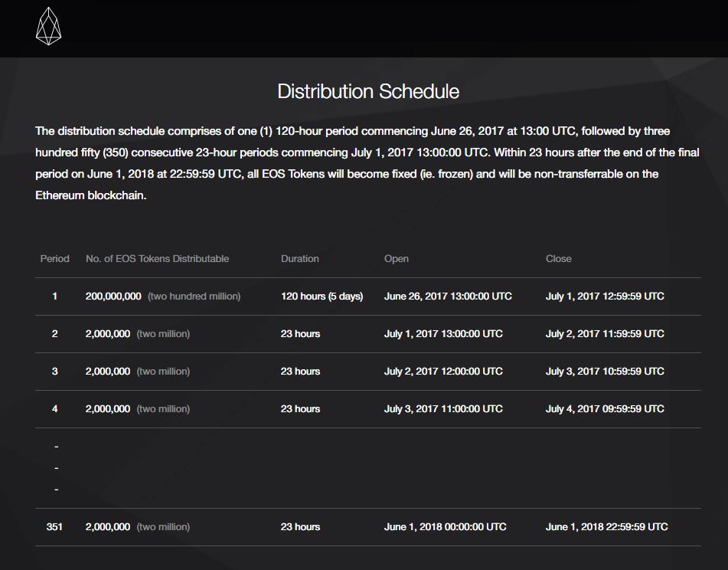The image size is (728, 570).
Task: Click the June 26, 2017 13:00:00 UTC open time
Action: [x=448, y=296]
